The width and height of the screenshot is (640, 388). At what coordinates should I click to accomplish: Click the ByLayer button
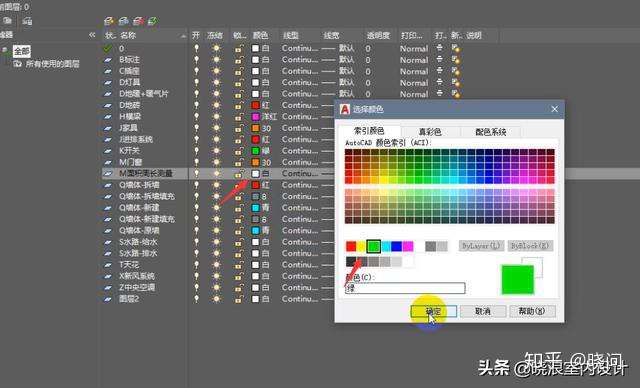coord(481,246)
